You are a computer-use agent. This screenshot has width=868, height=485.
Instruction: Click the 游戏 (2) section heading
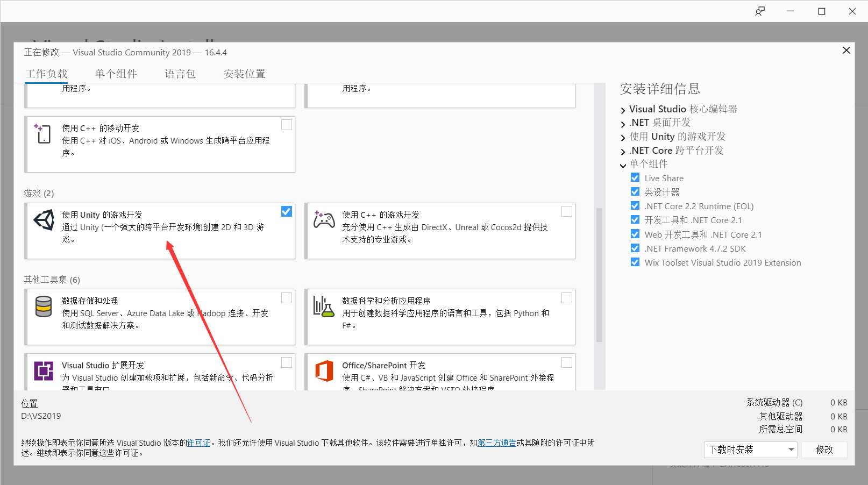[x=39, y=193]
